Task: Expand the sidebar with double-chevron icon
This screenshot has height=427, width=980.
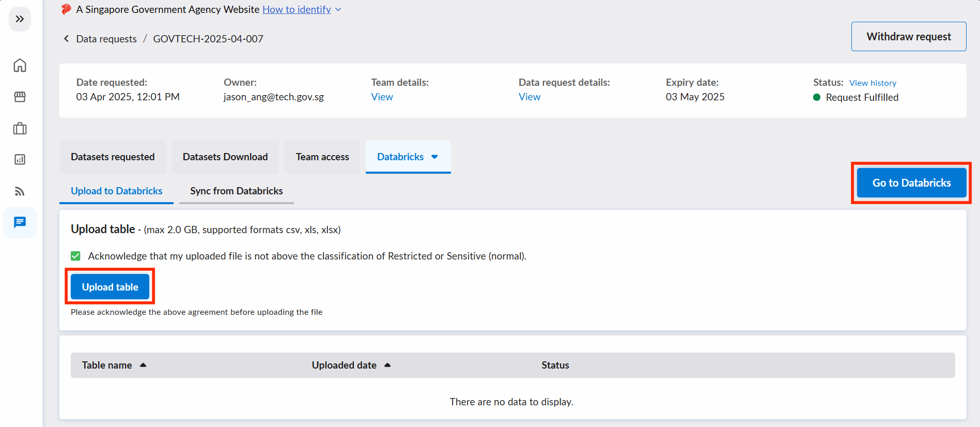Action: coord(20,19)
